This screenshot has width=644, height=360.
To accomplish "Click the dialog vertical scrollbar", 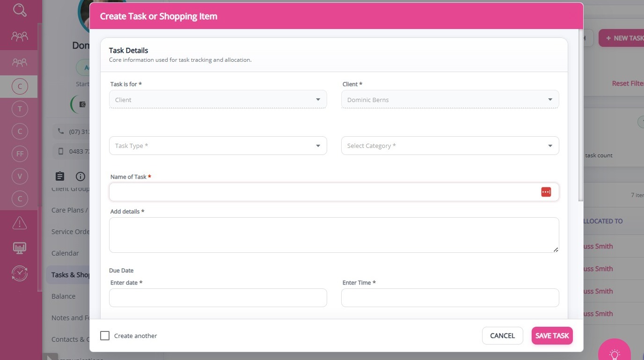I will click(x=581, y=115).
